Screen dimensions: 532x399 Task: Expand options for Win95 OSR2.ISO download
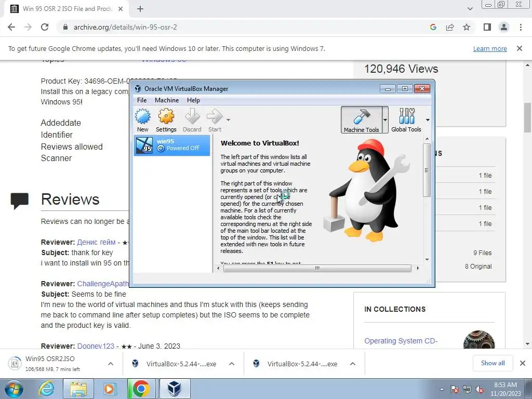pos(111,364)
